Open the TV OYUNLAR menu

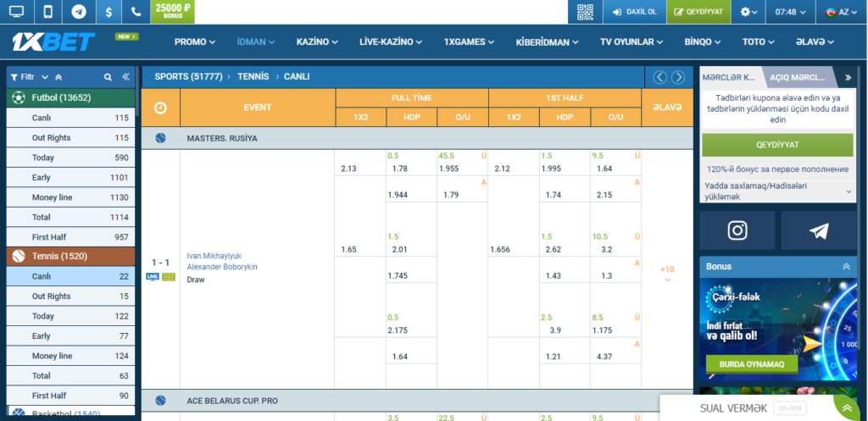tap(632, 42)
